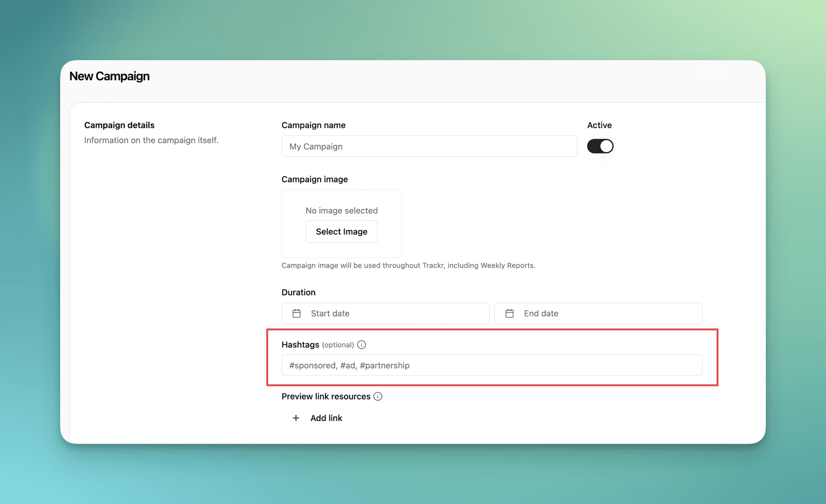Open the Start date picker field
This screenshot has width=826, height=504.
[385, 313]
